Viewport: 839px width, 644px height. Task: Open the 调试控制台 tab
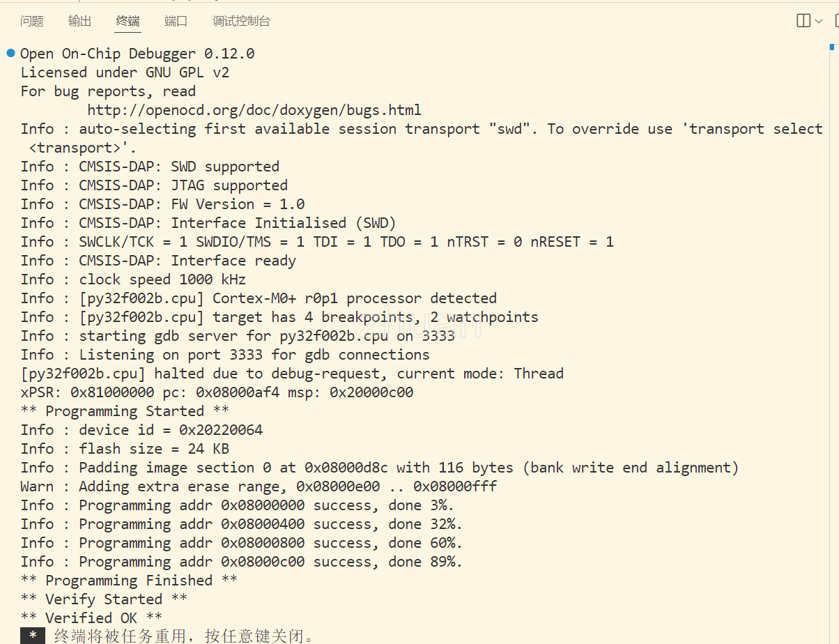coord(241,21)
